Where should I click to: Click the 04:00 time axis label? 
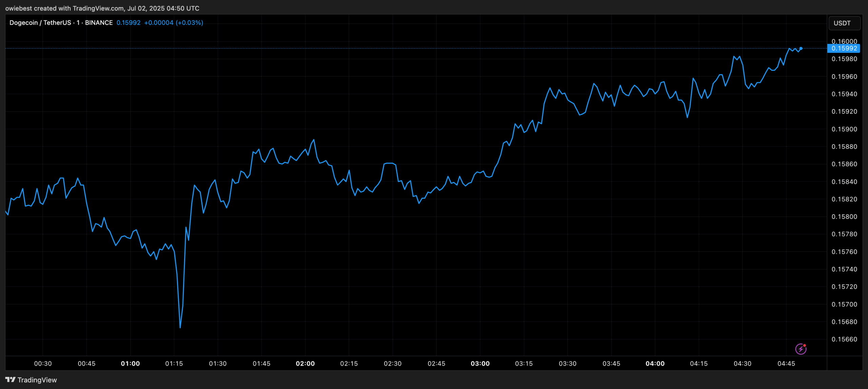pyautogui.click(x=655, y=364)
